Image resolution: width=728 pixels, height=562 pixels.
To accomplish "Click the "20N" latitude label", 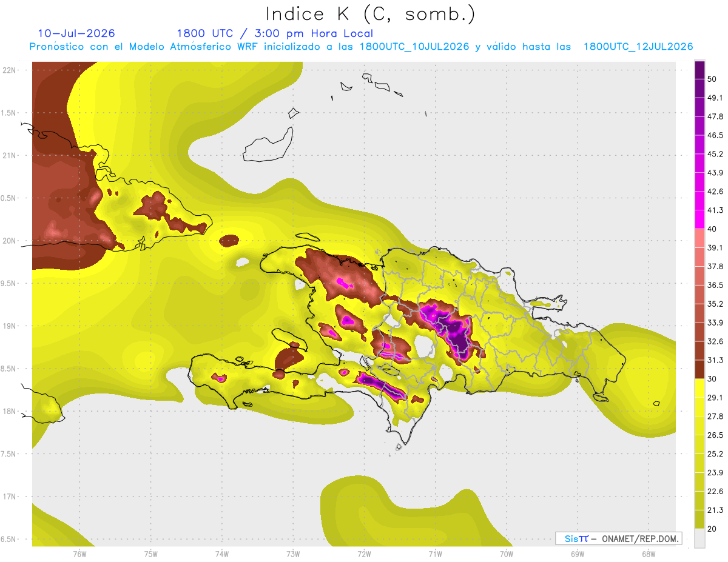I will tap(10, 241).
